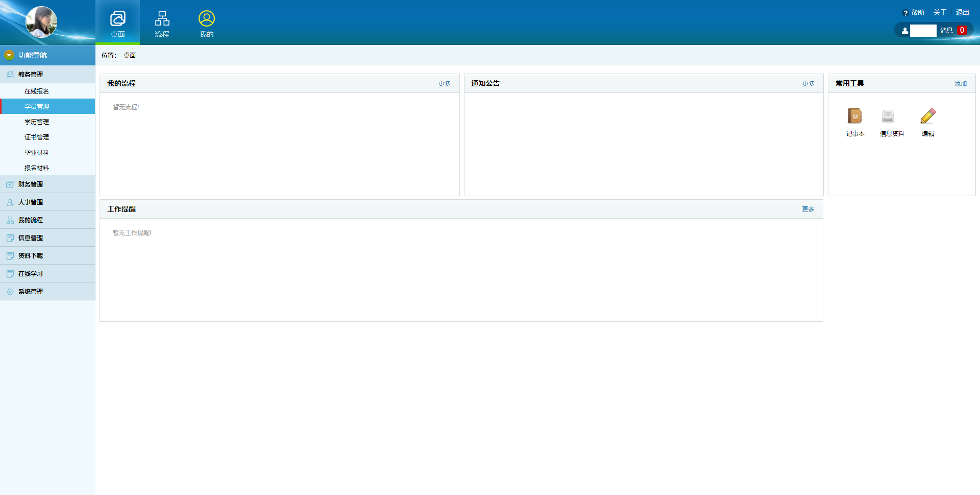Click 更多 link in 工作提醒 panel
Image resolution: width=980 pixels, height=495 pixels.
pos(808,209)
